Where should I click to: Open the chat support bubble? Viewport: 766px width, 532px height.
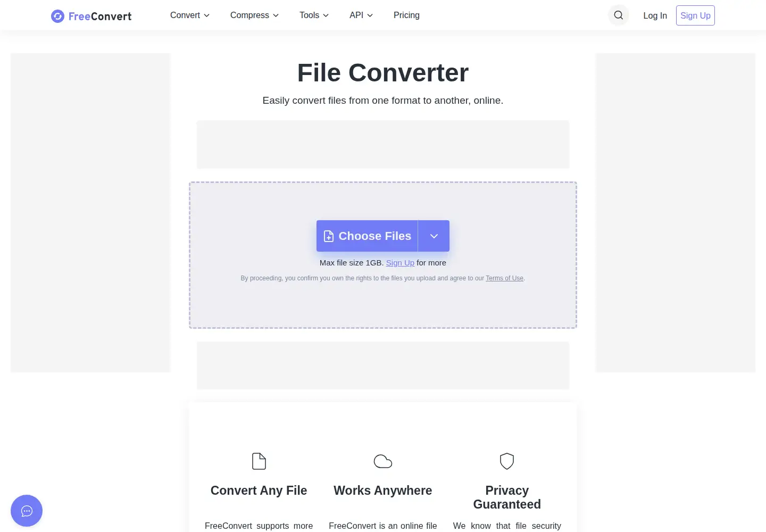coord(27,511)
